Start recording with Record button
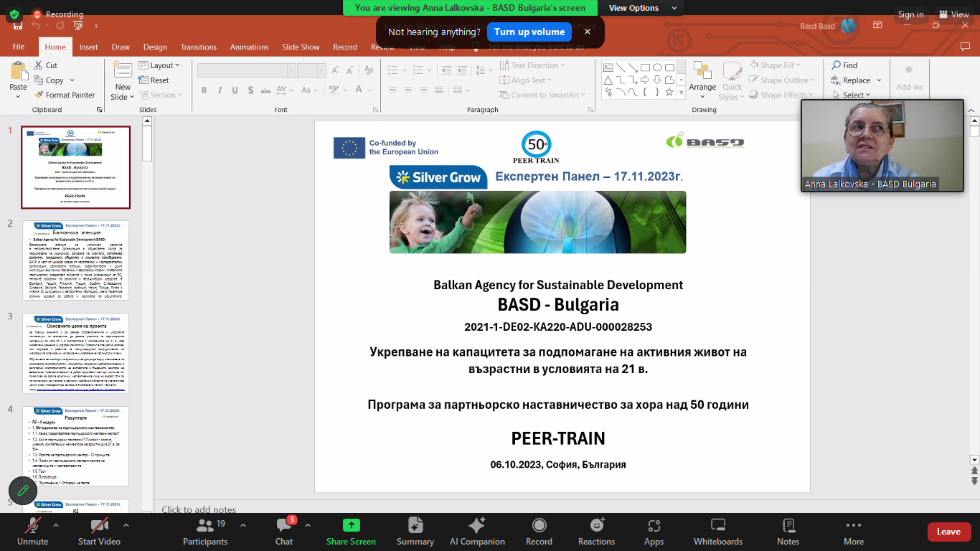Image resolution: width=980 pixels, height=551 pixels. (x=539, y=532)
